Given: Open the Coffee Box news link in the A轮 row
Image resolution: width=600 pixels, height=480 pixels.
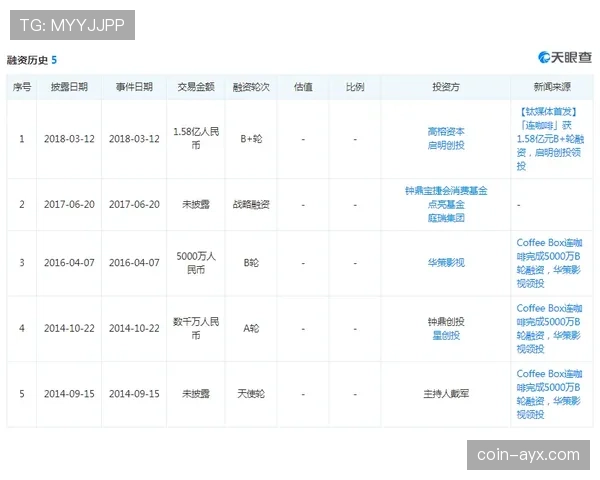Looking at the screenshot, I should tap(549, 328).
